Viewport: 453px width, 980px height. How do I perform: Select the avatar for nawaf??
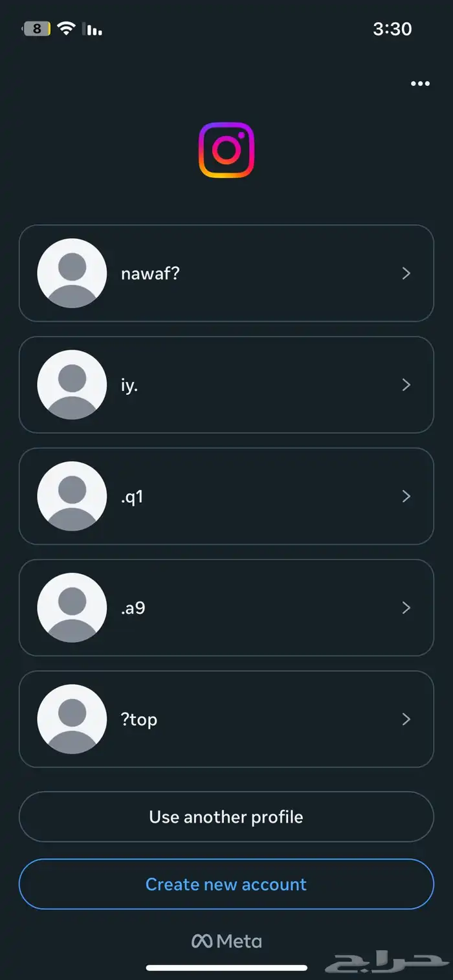72,273
